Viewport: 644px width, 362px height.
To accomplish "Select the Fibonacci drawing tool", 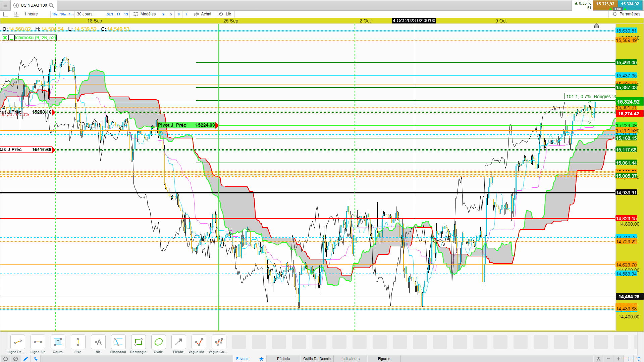I will tap(118, 342).
